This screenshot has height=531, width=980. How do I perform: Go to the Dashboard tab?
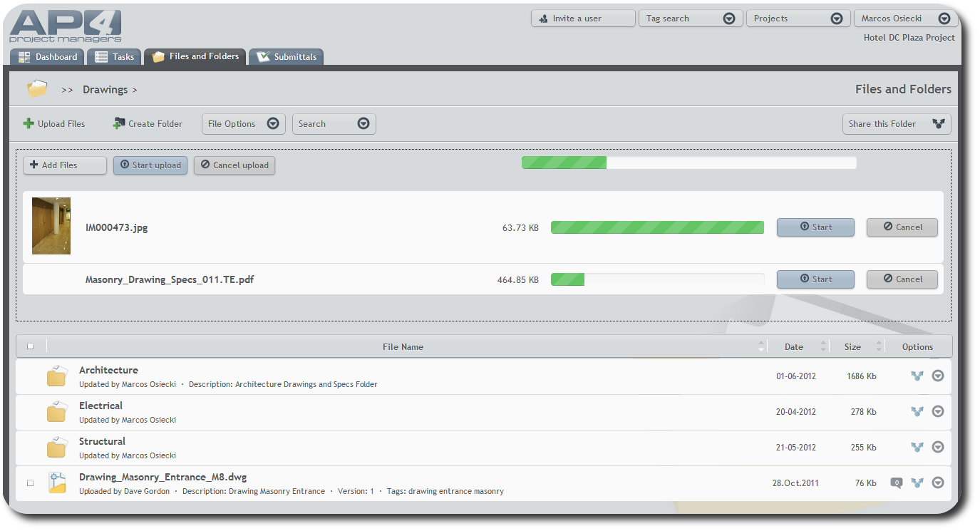pyautogui.click(x=46, y=56)
